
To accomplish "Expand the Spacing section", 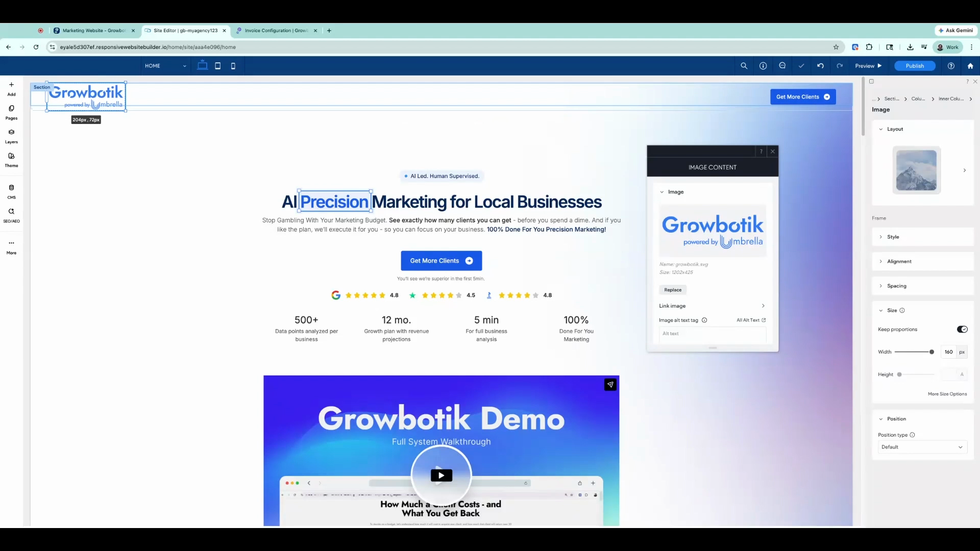I will [922, 286].
